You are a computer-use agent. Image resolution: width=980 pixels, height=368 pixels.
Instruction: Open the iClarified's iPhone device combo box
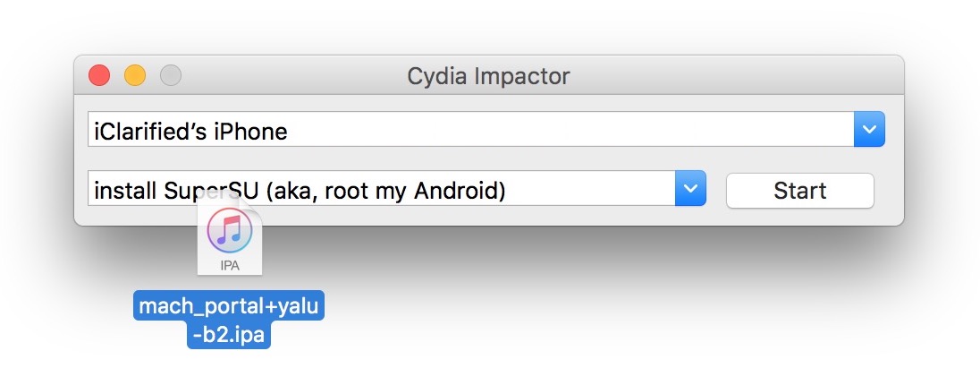[x=472, y=130]
